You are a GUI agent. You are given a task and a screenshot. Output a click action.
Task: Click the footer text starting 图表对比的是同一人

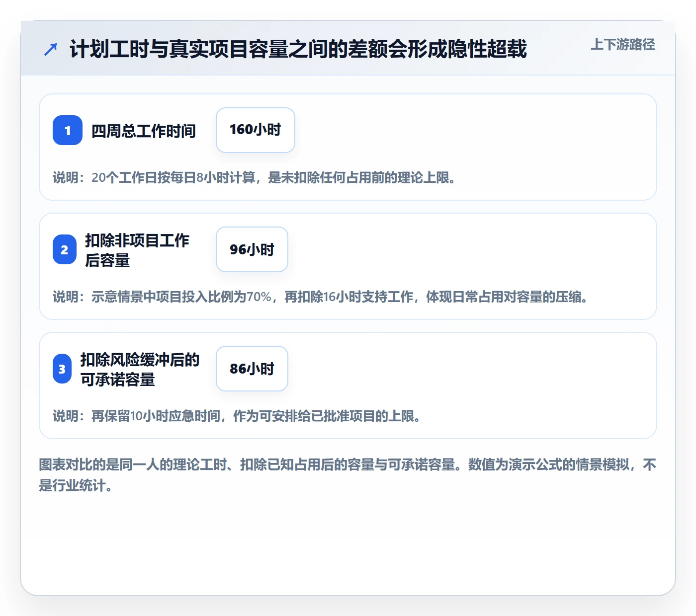[348, 475]
